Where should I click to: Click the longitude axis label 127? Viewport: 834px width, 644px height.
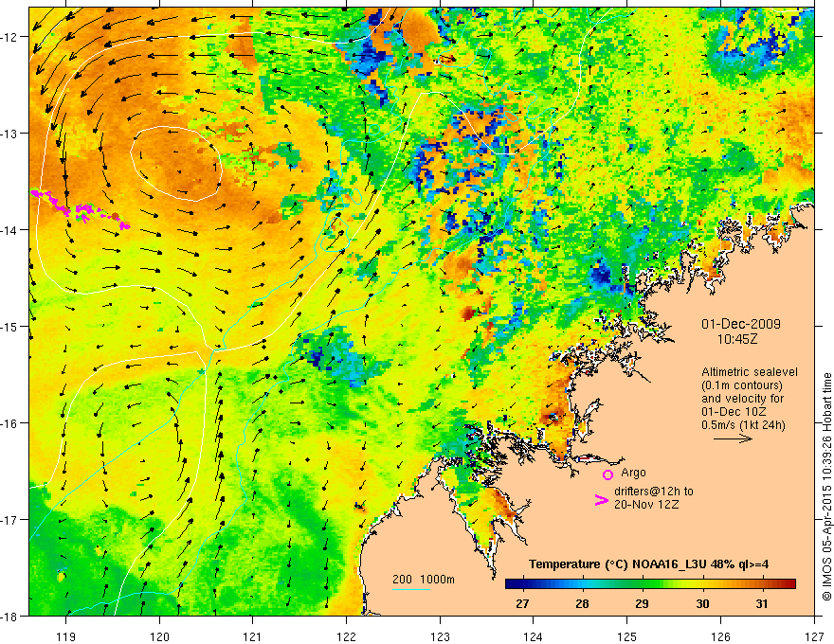pyautogui.click(x=814, y=636)
